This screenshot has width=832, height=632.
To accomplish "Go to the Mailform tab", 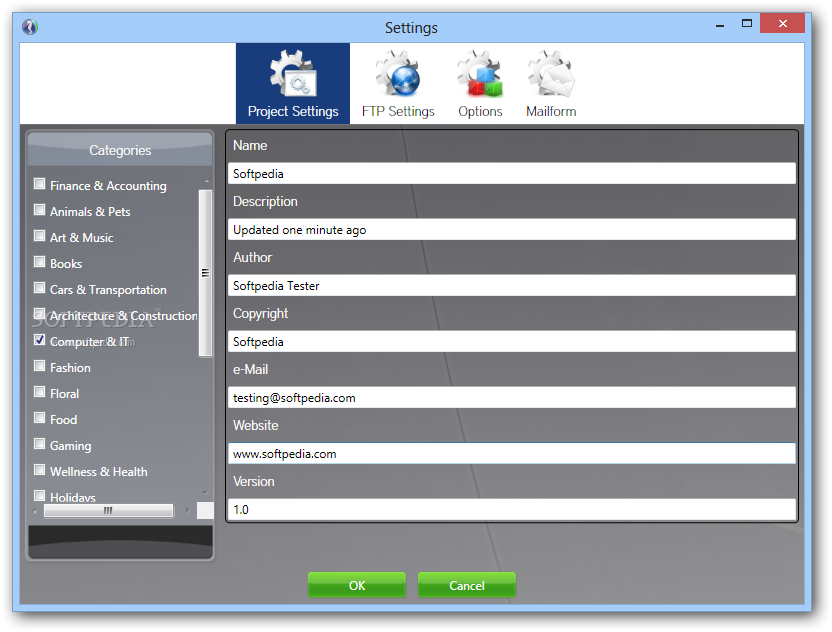I will 551,83.
